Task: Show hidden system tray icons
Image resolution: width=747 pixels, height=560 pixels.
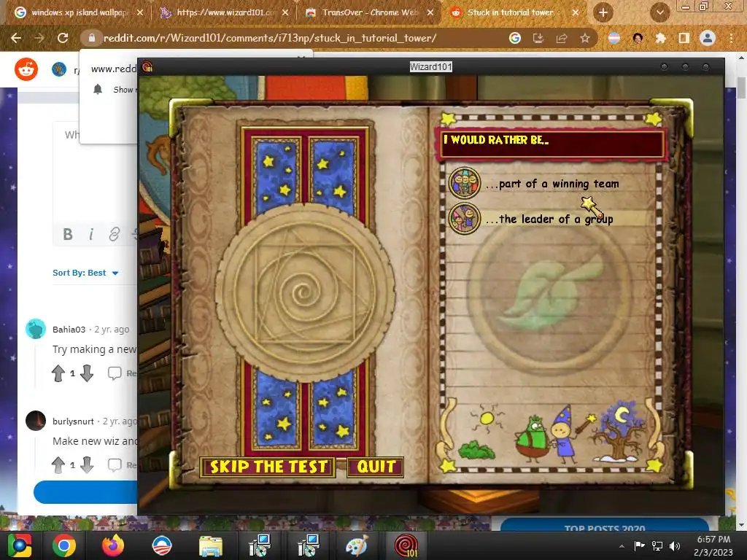Action: point(622,546)
